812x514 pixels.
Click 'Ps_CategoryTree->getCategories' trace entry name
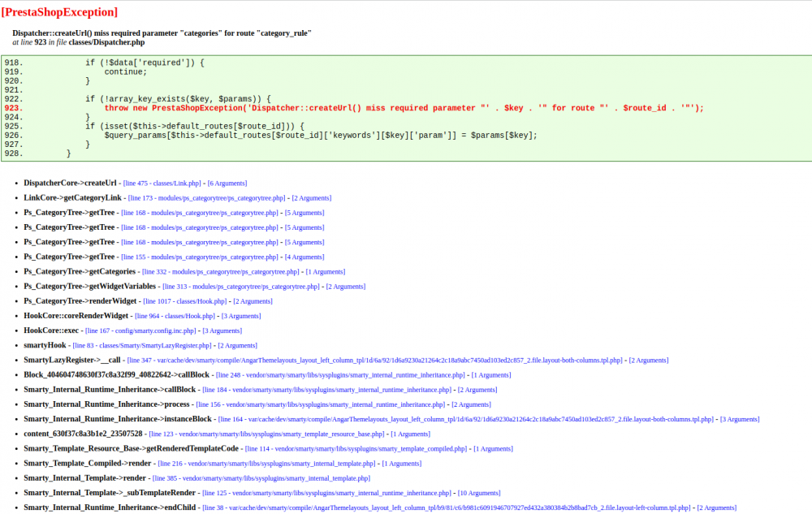[x=80, y=272]
